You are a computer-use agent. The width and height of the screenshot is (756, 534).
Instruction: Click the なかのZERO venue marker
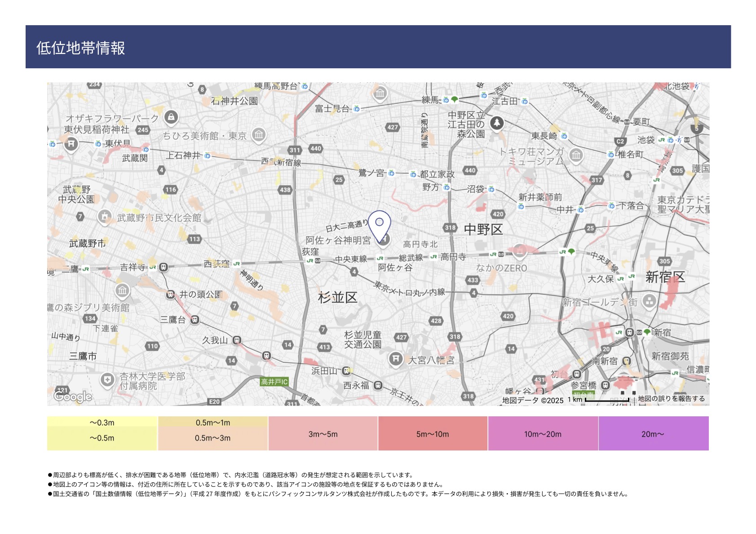pyautogui.click(x=519, y=252)
